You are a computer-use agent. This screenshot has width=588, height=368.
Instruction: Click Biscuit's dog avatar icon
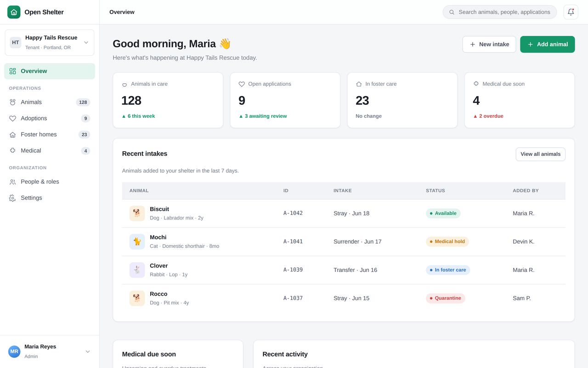coord(137,213)
